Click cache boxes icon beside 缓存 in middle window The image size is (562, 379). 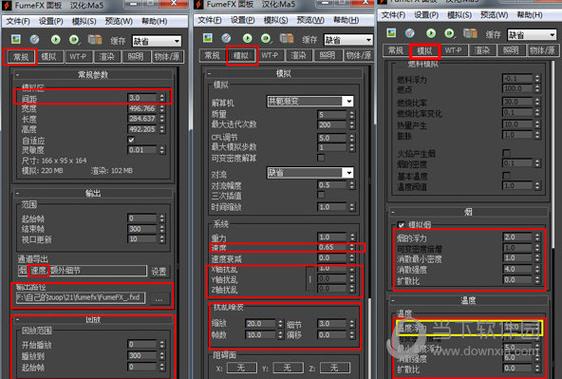tap(287, 38)
